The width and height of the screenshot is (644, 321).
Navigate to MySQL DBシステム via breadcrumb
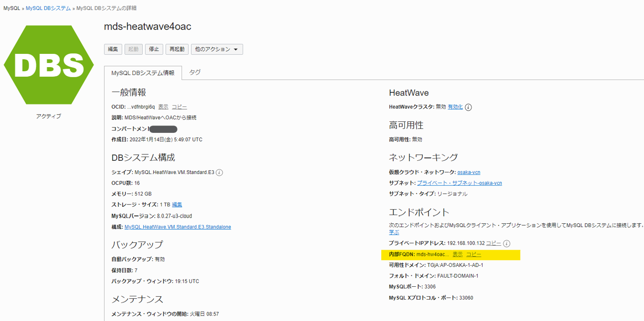click(x=48, y=8)
